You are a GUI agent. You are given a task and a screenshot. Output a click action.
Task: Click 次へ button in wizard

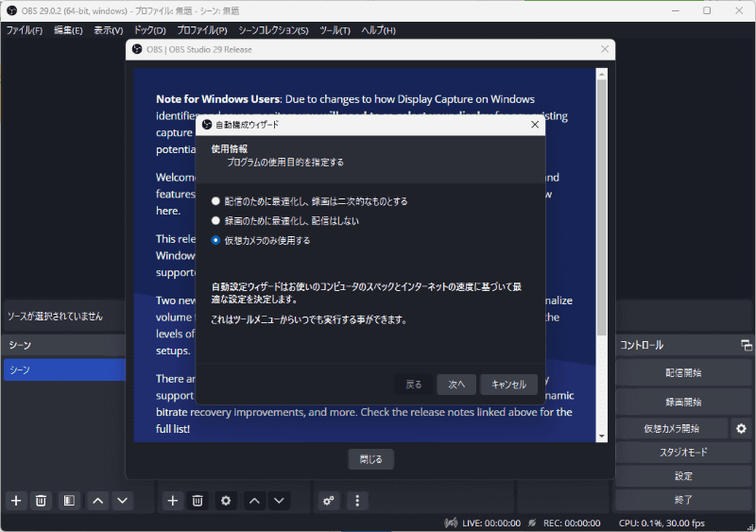pyautogui.click(x=456, y=385)
